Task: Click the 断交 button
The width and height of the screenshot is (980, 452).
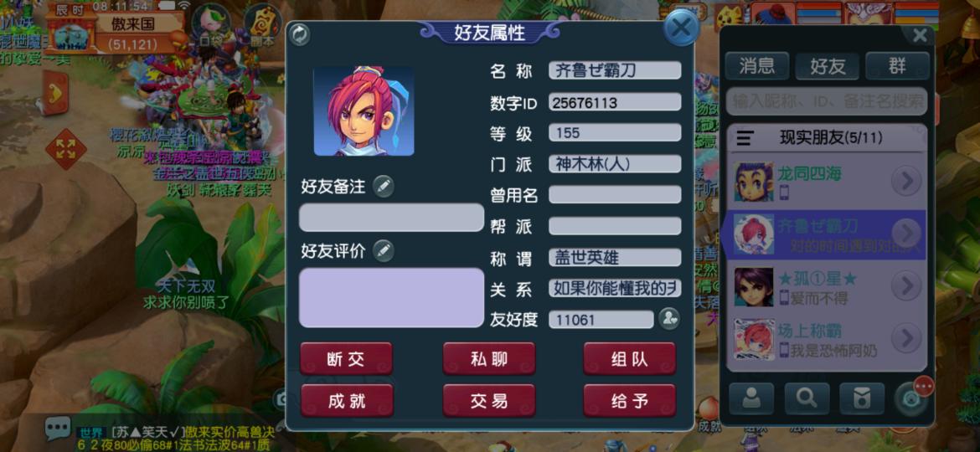Action: pyautogui.click(x=346, y=359)
